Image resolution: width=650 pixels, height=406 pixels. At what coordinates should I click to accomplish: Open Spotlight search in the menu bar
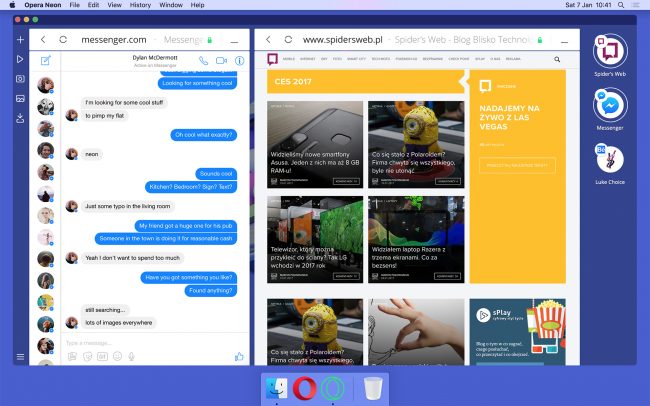tap(621, 5)
